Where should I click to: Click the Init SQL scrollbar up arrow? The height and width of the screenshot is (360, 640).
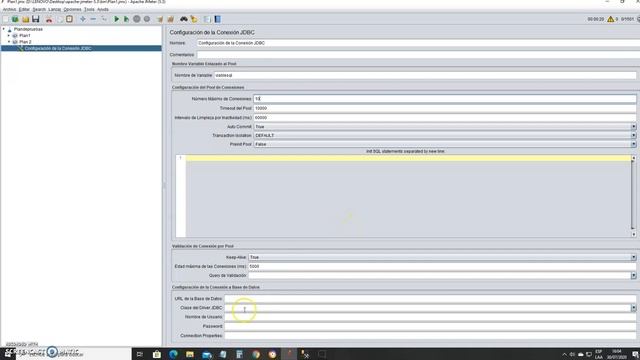tap(633, 158)
